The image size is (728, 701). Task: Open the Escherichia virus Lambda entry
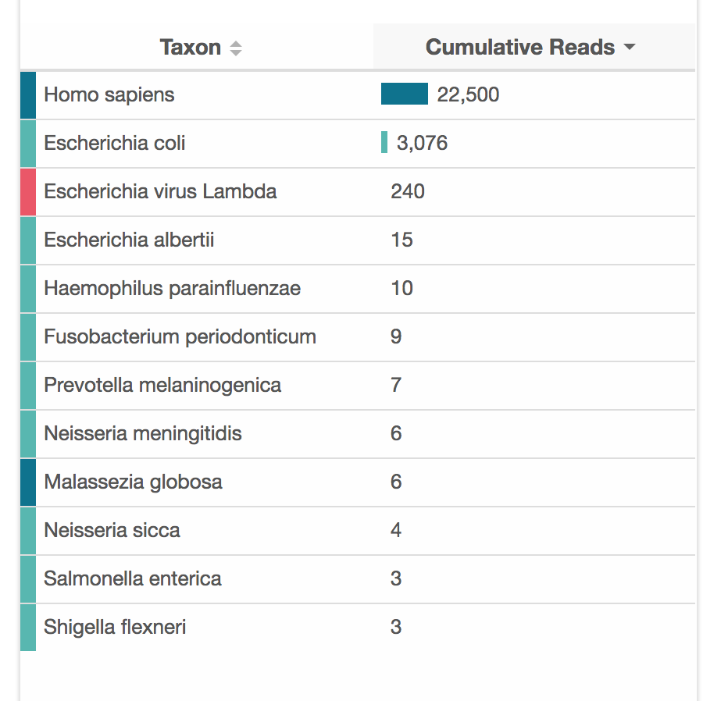click(160, 192)
